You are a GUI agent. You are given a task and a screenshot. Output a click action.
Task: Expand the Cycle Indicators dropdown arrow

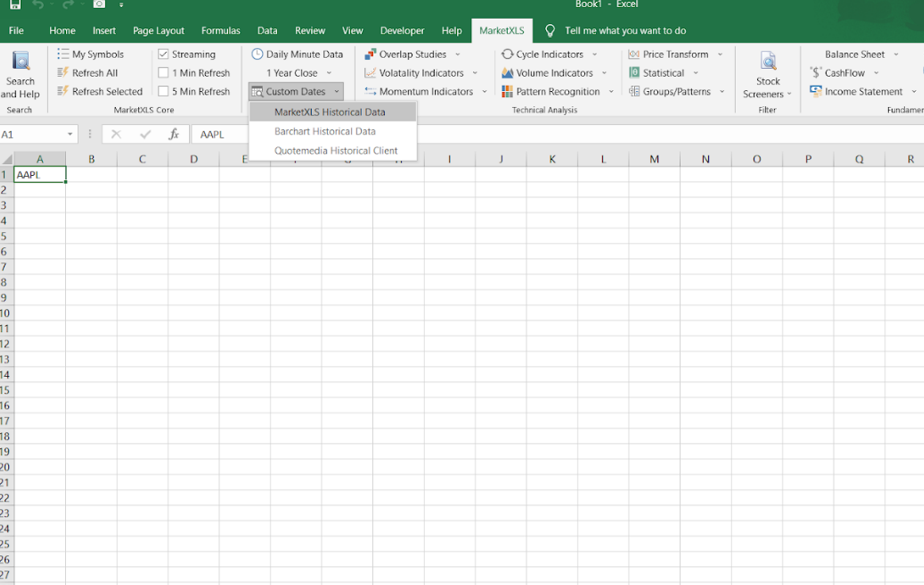point(595,54)
